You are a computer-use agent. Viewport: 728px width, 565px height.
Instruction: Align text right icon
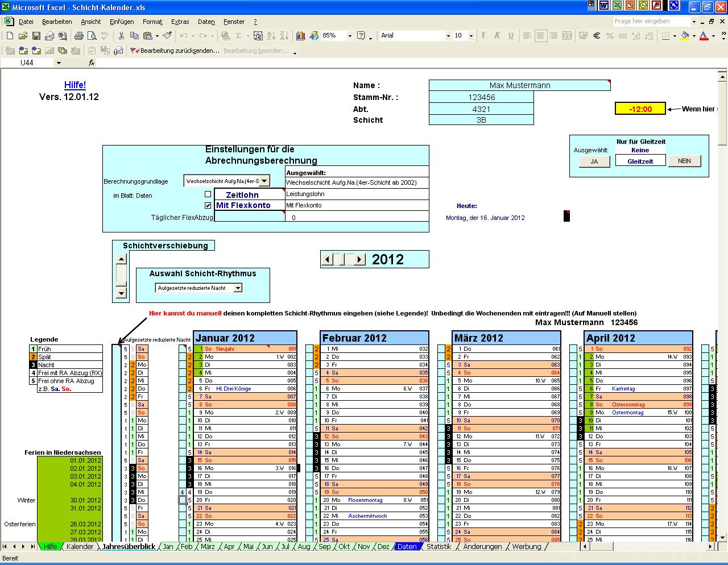tap(553, 35)
